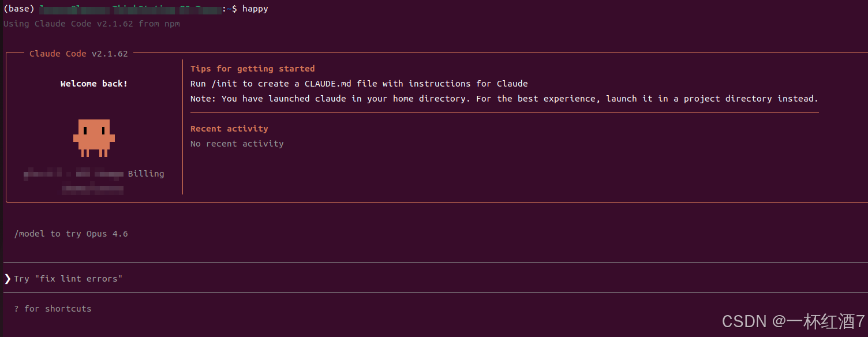868x337 pixels.
Task: Click 'Using Claude Code v2.1.62 from npm' line
Action: click(x=92, y=24)
